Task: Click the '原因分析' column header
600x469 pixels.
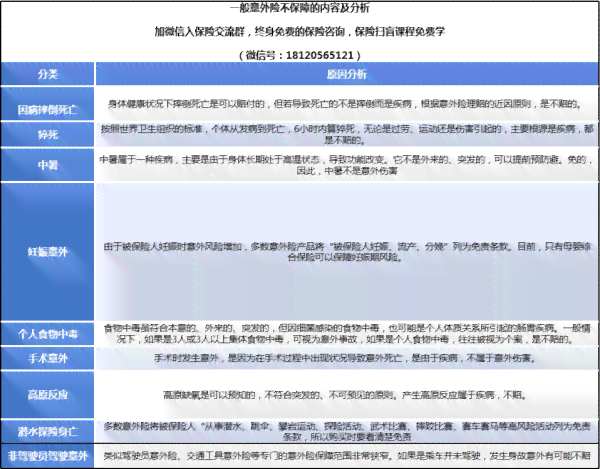Action: pyautogui.click(x=347, y=74)
